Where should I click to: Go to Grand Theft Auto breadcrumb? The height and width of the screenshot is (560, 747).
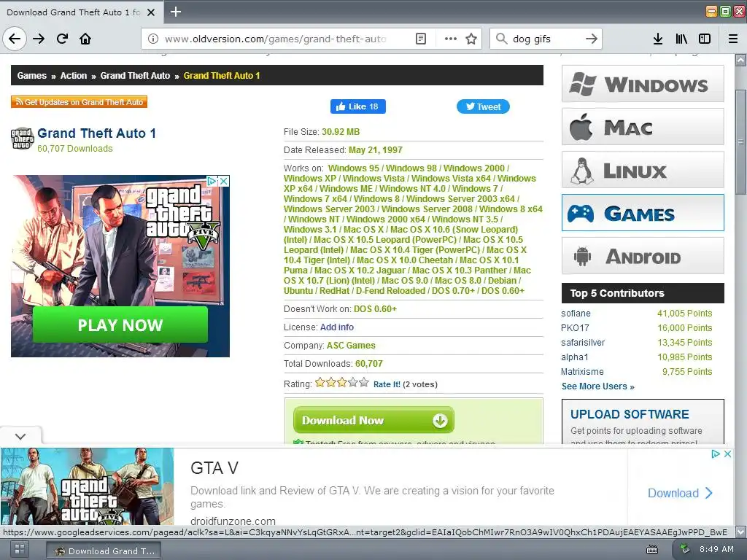coord(135,76)
